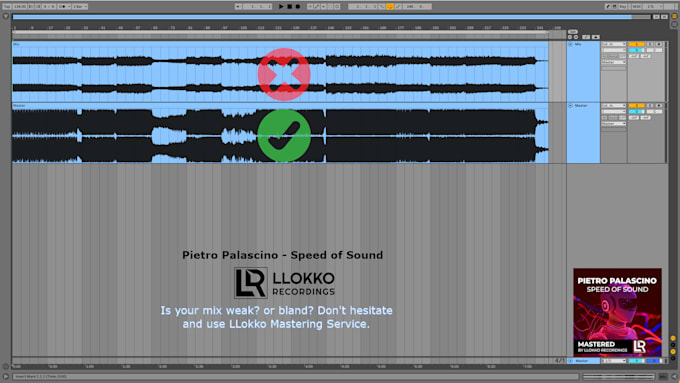Toggle Info View triangle at bottom left
Image resolution: width=680 pixels, height=383 pixels.
(x=6, y=376)
